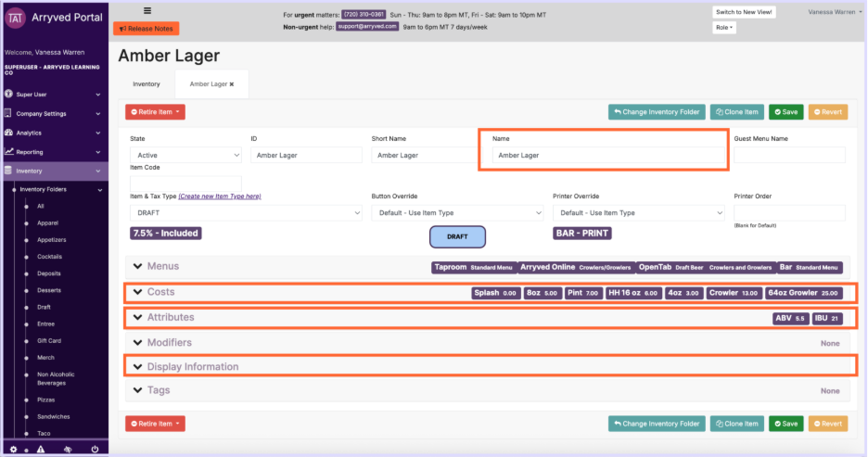
Task: Click the Arryved Portal TAT logo
Action: pyautogui.click(x=15, y=19)
